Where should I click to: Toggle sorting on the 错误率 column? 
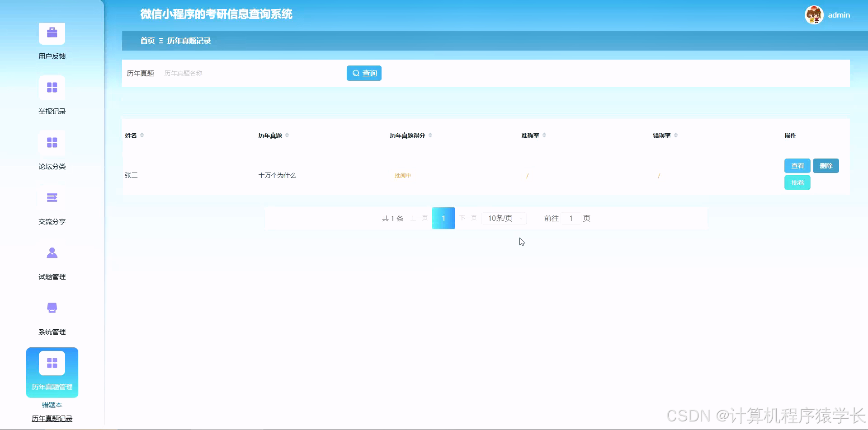click(x=676, y=135)
